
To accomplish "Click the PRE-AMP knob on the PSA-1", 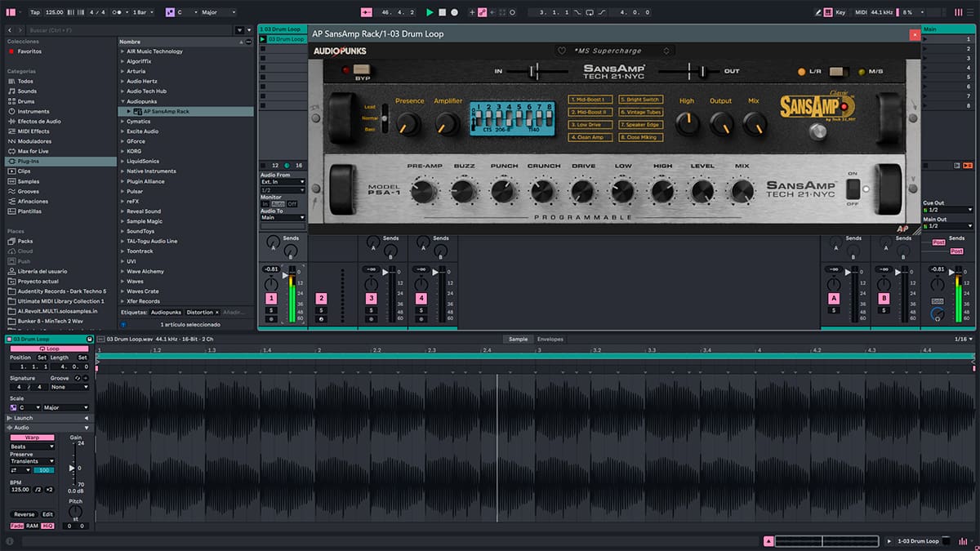I will point(423,192).
